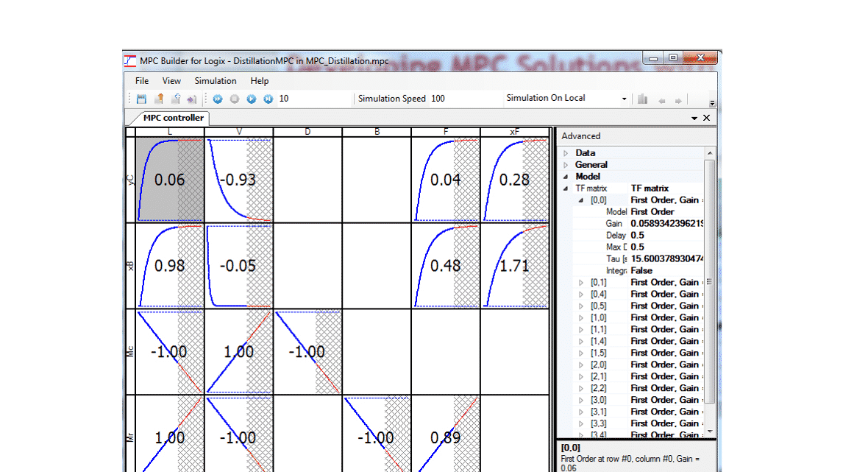Click the MPC Builder application icon in title bar
The height and width of the screenshot is (472, 868).
[x=130, y=60]
